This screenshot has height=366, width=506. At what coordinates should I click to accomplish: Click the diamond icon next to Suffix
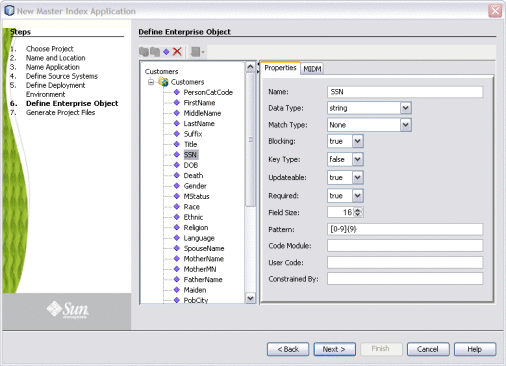pos(177,134)
